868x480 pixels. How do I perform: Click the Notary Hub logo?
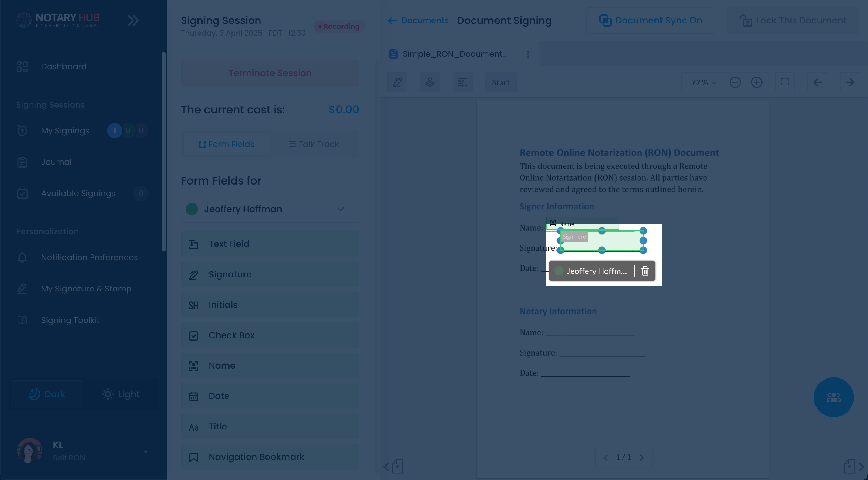pyautogui.click(x=58, y=20)
